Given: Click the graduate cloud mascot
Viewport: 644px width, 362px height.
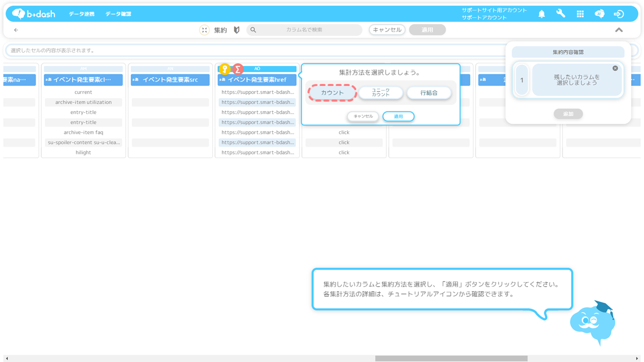Looking at the screenshot, I should (x=593, y=323).
